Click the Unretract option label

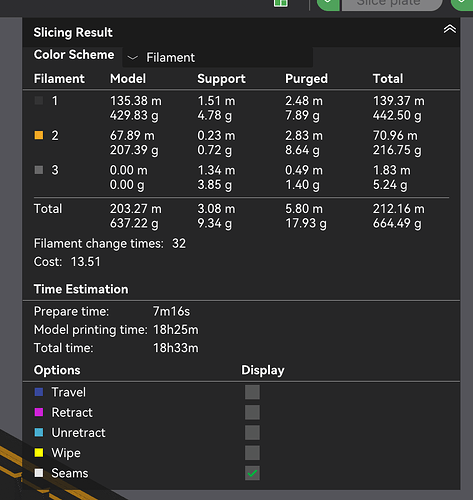(x=78, y=433)
